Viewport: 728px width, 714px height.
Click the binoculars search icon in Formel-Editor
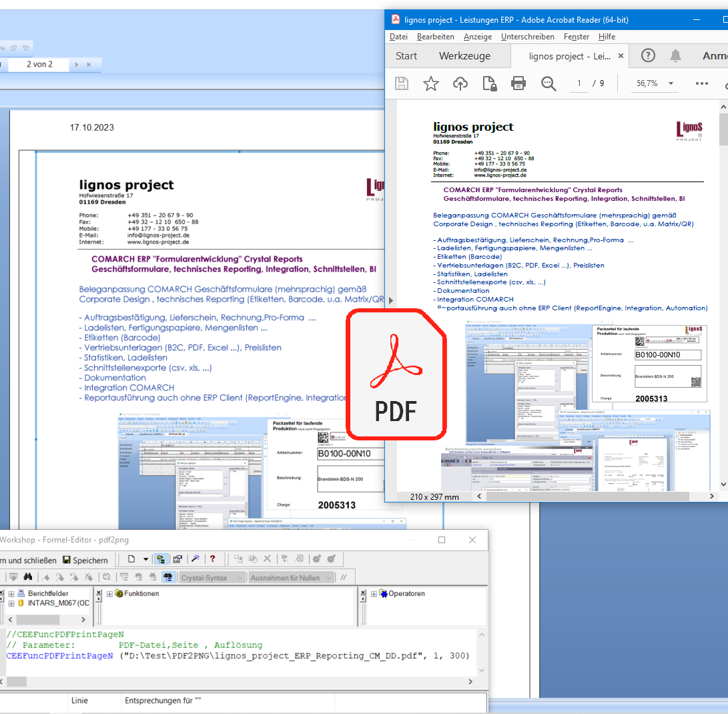coord(28,577)
